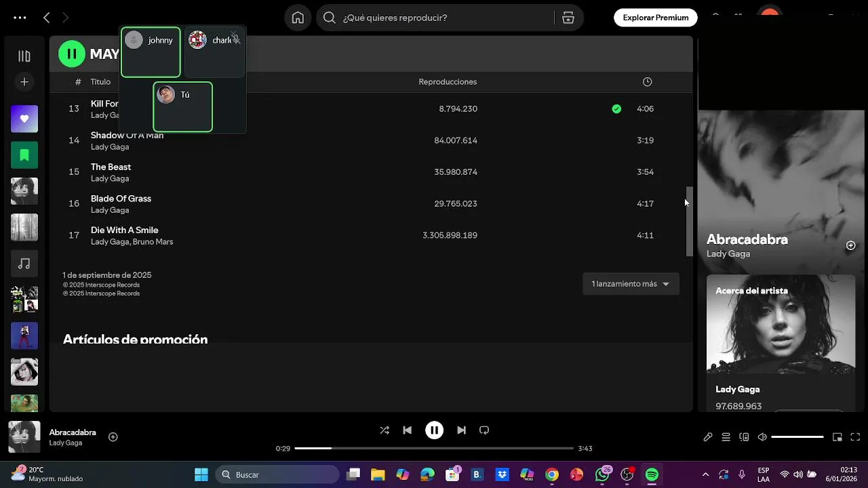
Task: Select track row number 17
Action: [371, 235]
